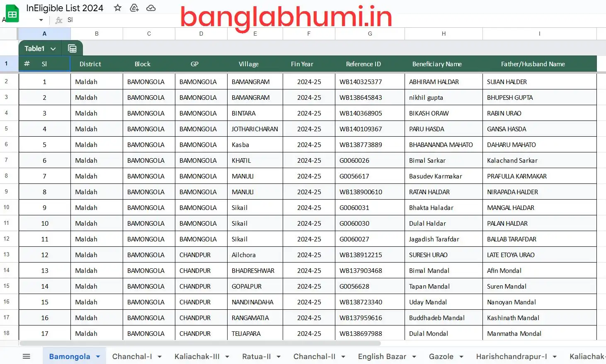The height and width of the screenshot is (364, 606).
Task: Click the Village header cell
Action: pyautogui.click(x=255, y=64)
